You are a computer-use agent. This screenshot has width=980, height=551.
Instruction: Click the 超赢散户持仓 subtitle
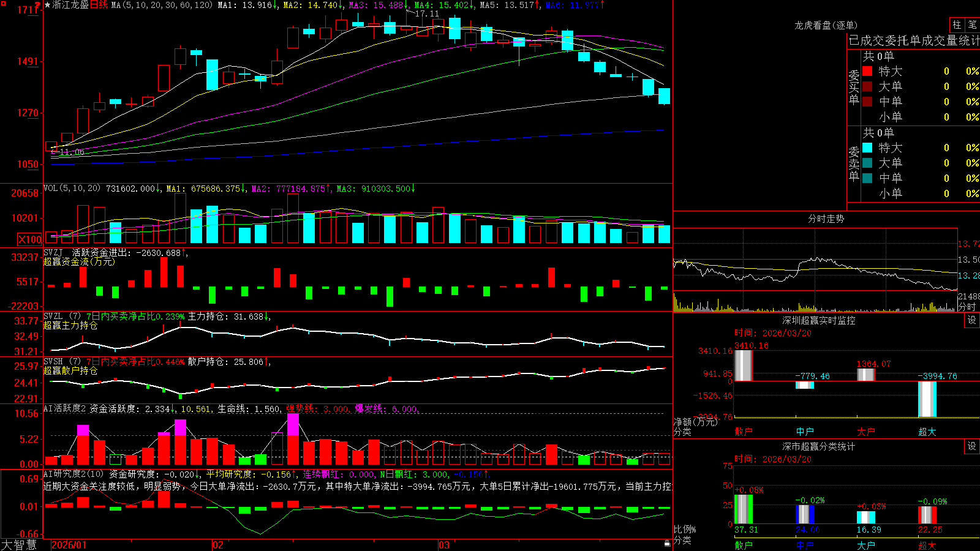click(x=70, y=370)
